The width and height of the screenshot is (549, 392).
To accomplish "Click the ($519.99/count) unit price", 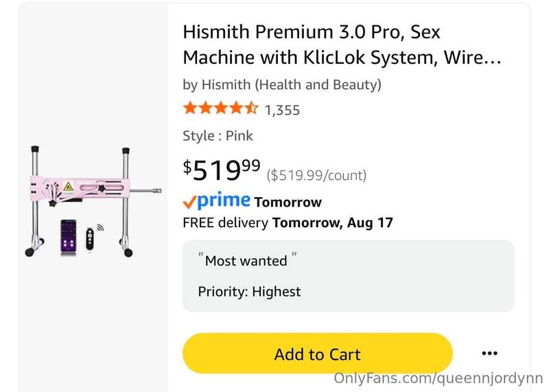I will pyautogui.click(x=316, y=175).
